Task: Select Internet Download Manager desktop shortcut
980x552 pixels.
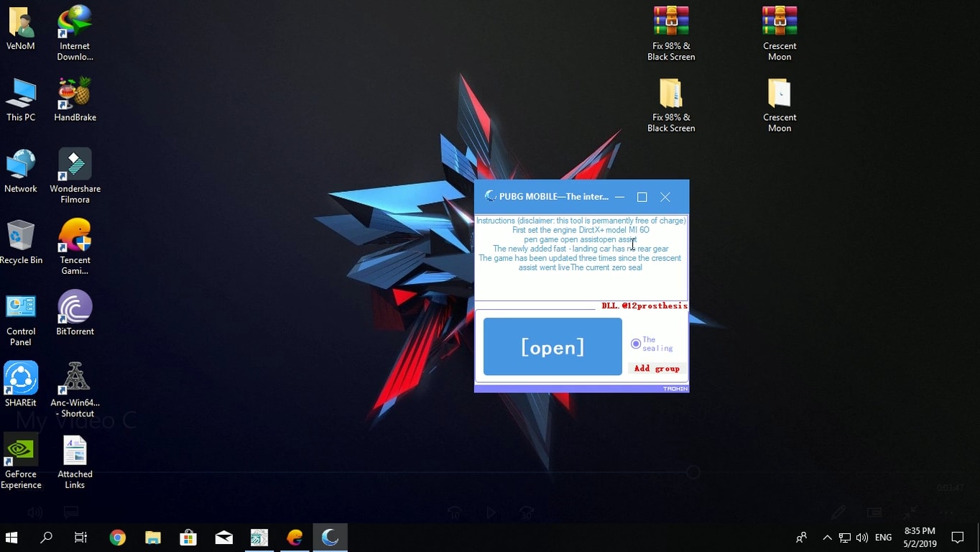Action: point(75,33)
